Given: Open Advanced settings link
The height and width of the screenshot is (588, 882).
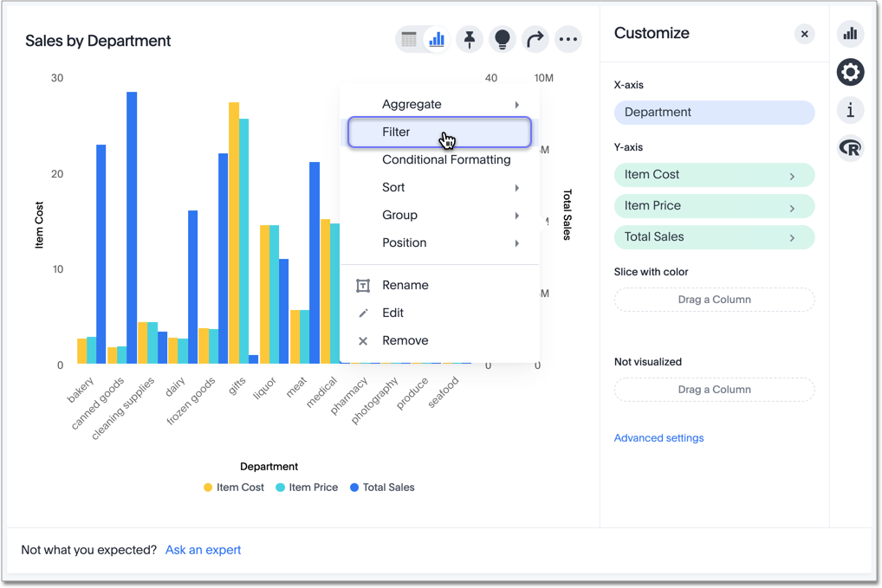Looking at the screenshot, I should pyautogui.click(x=658, y=438).
